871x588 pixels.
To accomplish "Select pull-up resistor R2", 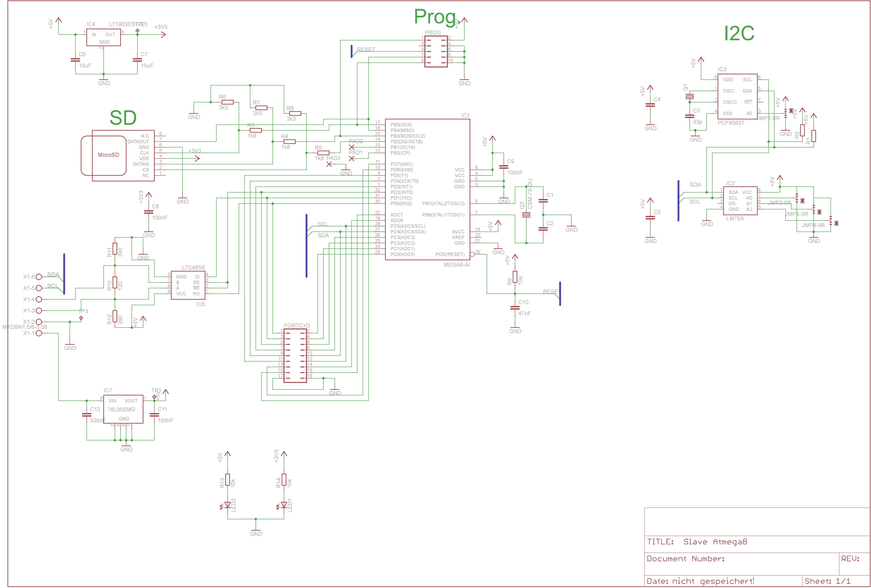I will [802, 130].
